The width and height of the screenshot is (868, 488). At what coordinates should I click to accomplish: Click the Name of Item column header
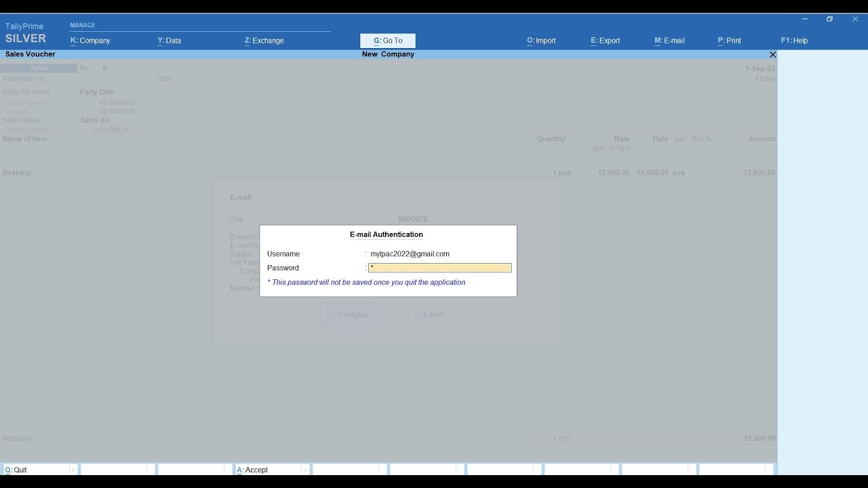[x=25, y=139]
